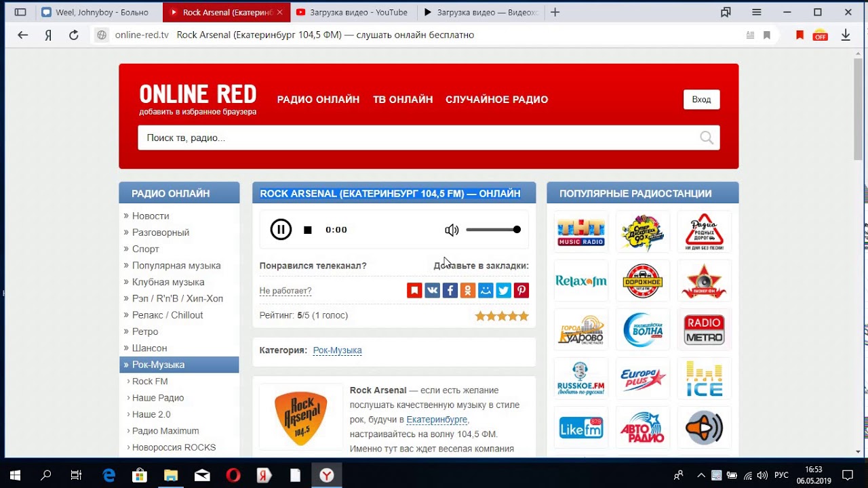Select Наше 2.0 station
Viewport: 868px width, 488px height.
(151, 414)
